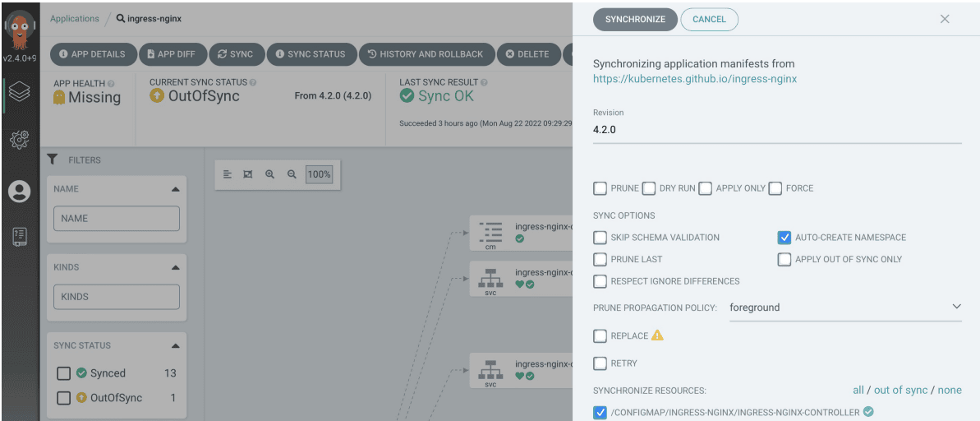Click the zoom out magnifier icon
The image size is (980, 421).
pyautogui.click(x=292, y=174)
